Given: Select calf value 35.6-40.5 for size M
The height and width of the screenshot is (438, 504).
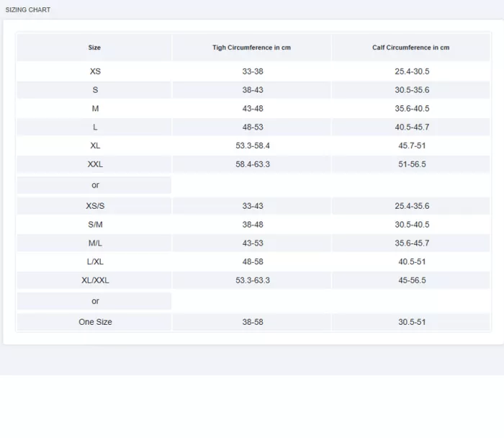Looking at the screenshot, I should (412, 109).
